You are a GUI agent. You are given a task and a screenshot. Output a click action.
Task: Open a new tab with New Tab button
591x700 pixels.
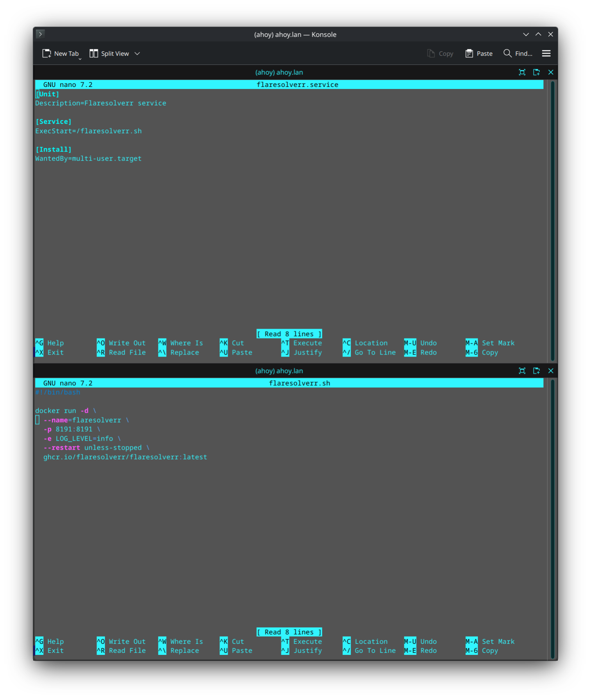point(60,54)
